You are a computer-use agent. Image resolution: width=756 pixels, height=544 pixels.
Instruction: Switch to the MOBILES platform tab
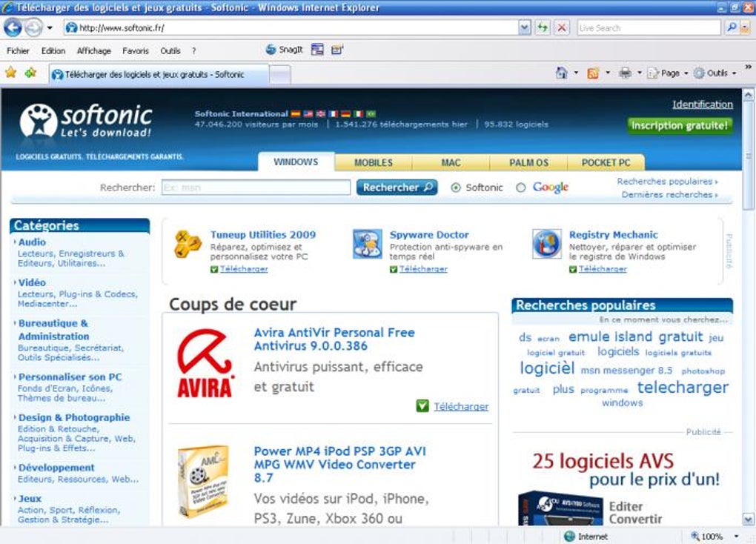tap(374, 162)
